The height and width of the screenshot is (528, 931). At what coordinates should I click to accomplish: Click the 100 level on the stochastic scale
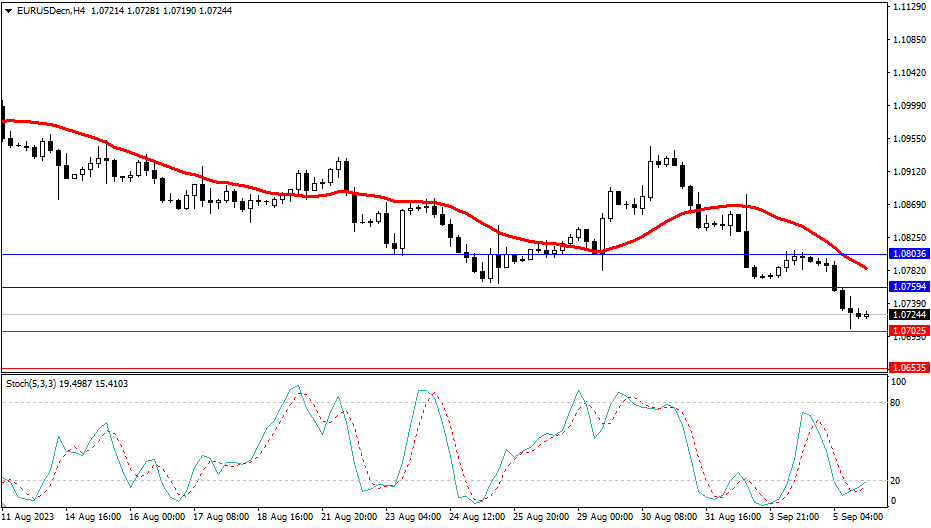[x=899, y=383]
